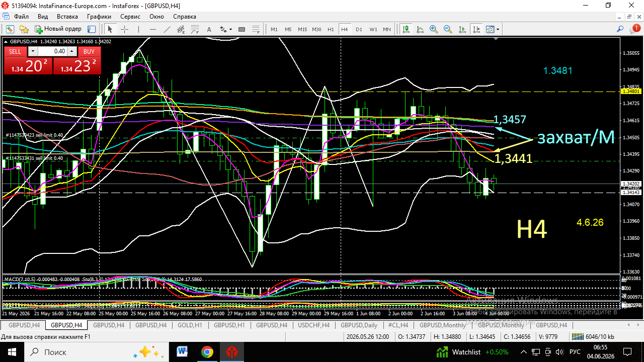Switch timeframe to H1
The height and width of the screenshot is (362, 644).
(331, 29)
